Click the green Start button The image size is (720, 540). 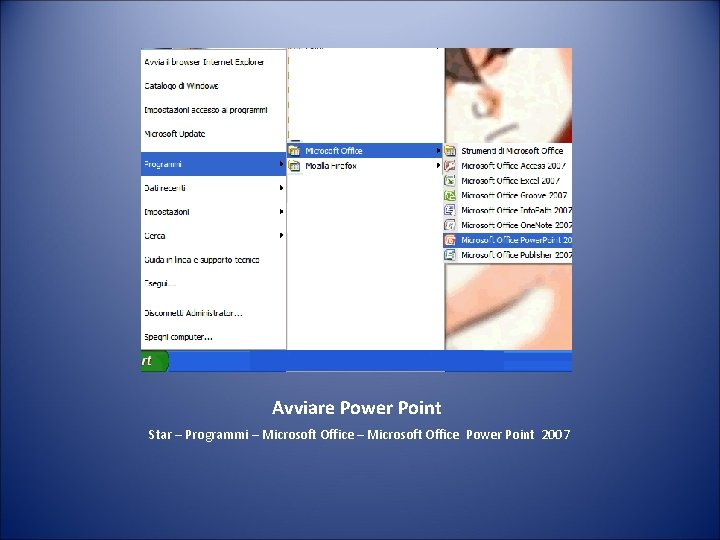point(155,361)
